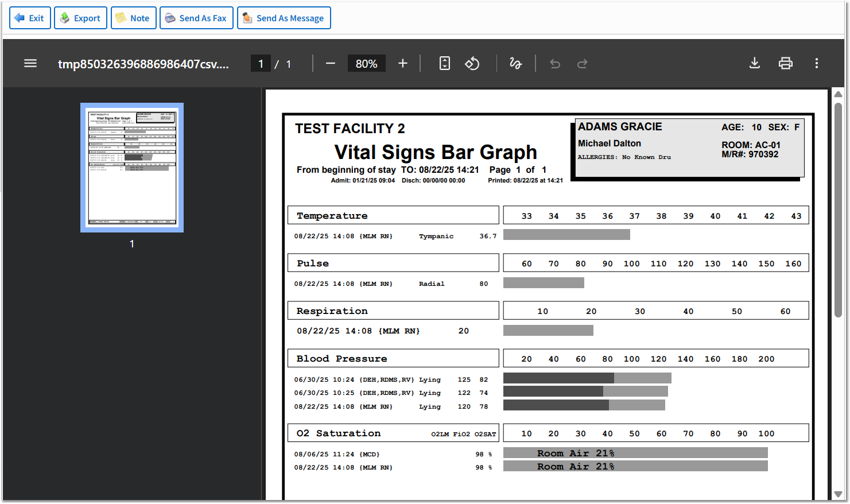
Task: Click the Radial pulse label
Action: (432, 284)
